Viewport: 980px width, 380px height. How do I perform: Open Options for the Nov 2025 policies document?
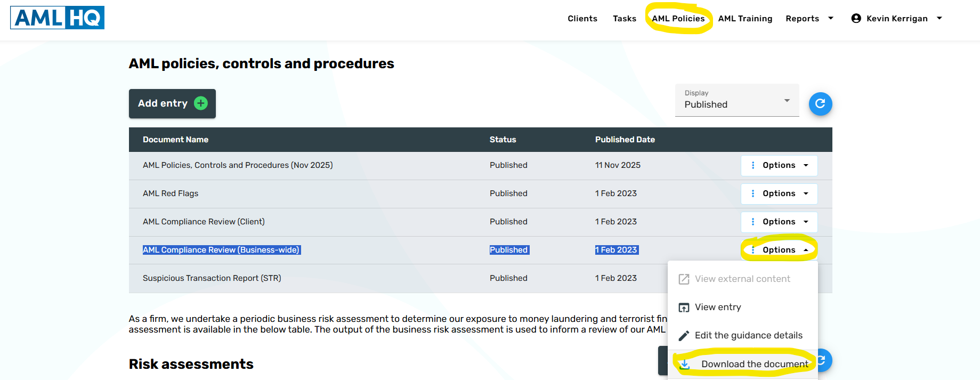(x=779, y=165)
